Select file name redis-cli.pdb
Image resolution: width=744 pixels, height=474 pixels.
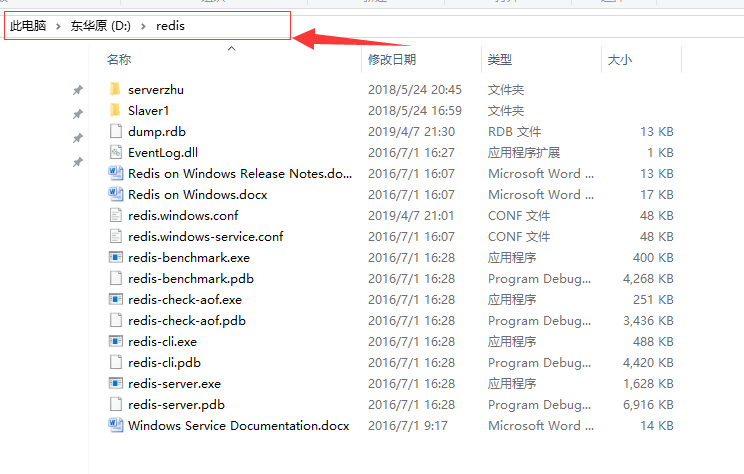pyautogui.click(x=164, y=362)
